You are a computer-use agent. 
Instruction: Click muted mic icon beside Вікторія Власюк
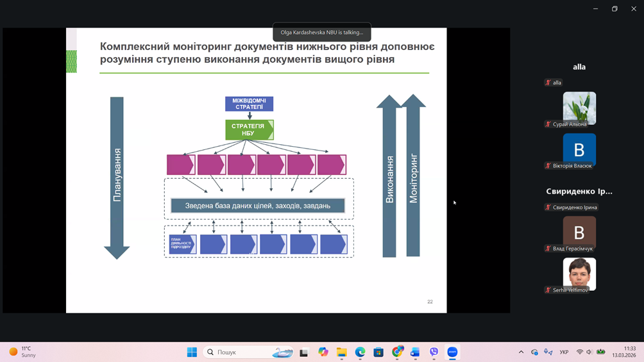pyautogui.click(x=548, y=166)
